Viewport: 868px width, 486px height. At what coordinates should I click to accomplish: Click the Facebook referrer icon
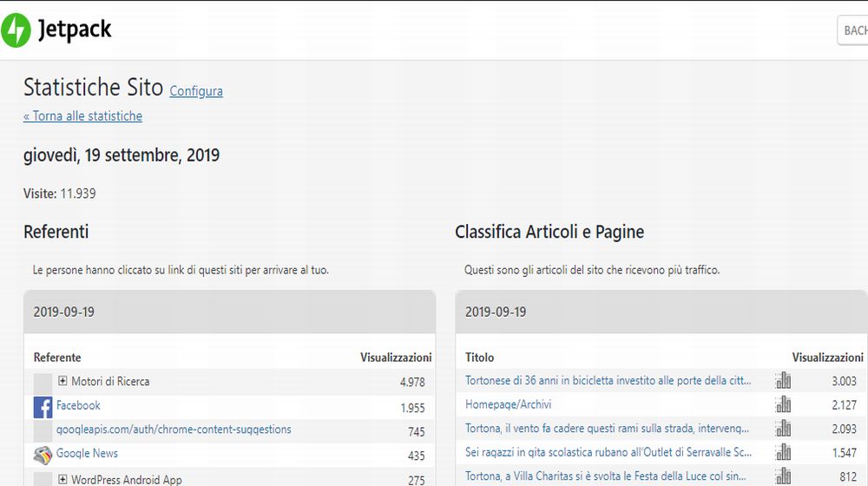pos(43,406)
